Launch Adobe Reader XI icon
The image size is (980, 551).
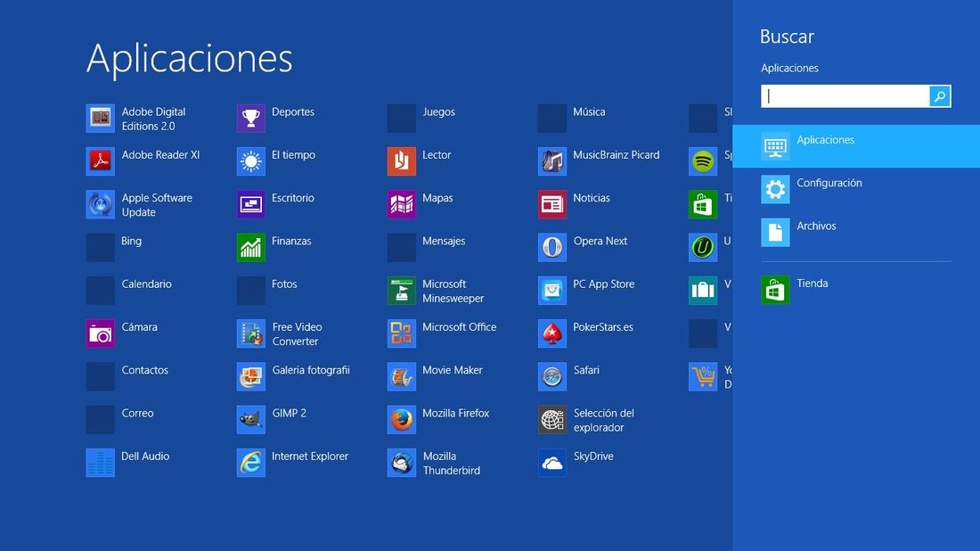point(100,161)
